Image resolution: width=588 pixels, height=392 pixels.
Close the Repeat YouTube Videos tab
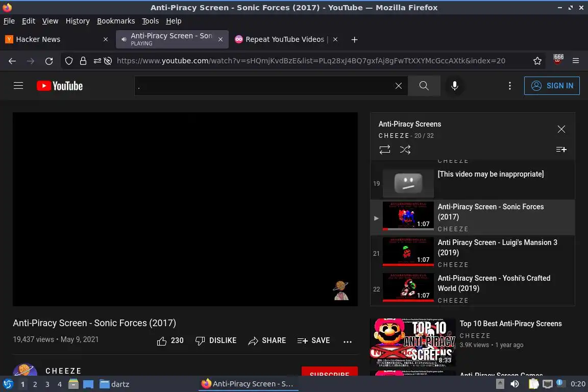pos(335,39)
